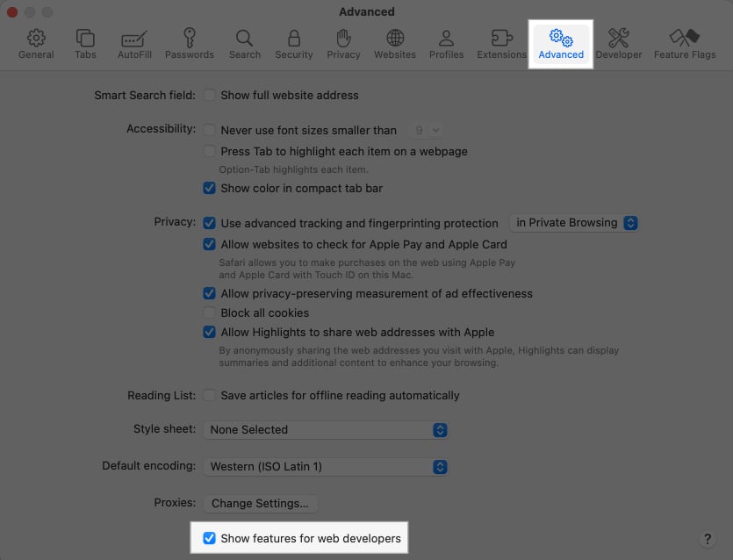
Task: Open the minimum font size dropdown
Action: 426,131
